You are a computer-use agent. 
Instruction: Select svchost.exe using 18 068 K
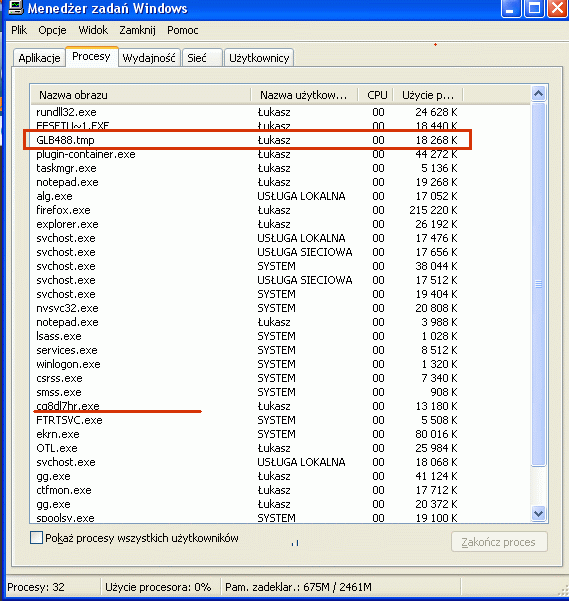(x=246, y=462)
